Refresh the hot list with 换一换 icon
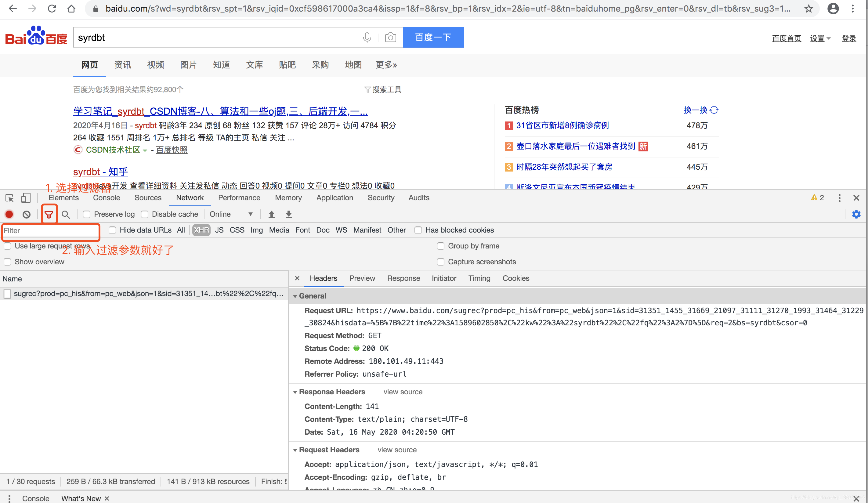Image resolution: width=868 pixels, height=503 pixels. point(714,110)
